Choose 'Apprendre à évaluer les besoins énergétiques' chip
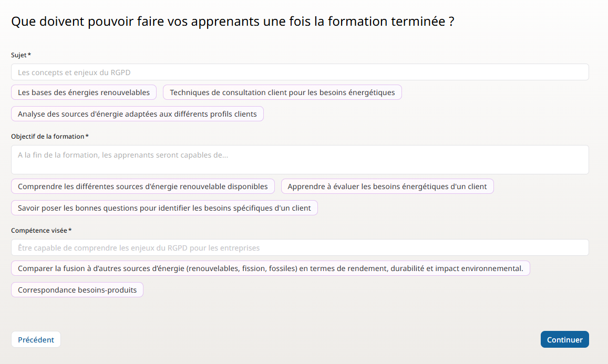 click(x=387, y=186)
